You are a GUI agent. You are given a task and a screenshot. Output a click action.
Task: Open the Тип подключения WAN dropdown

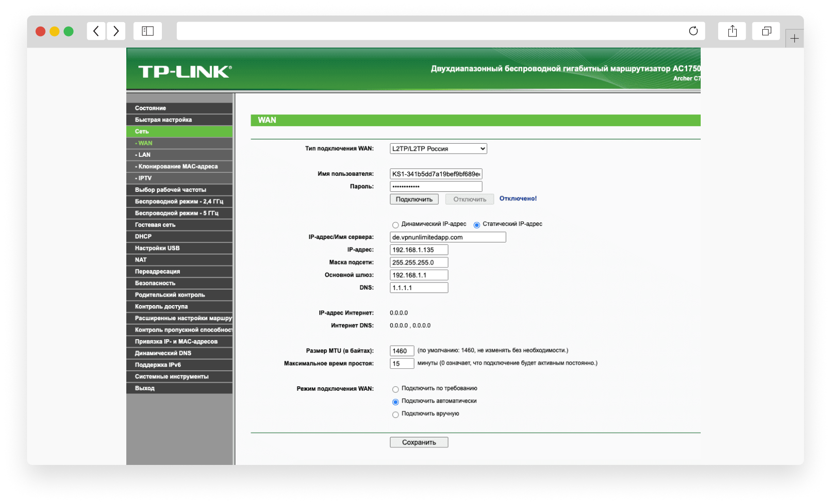[x=438, y=149]
